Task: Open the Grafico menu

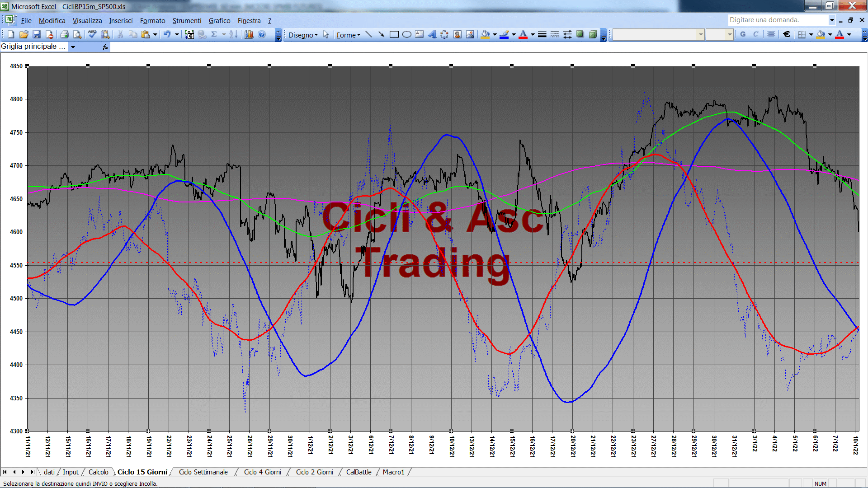Action: [x=219, y=21]
